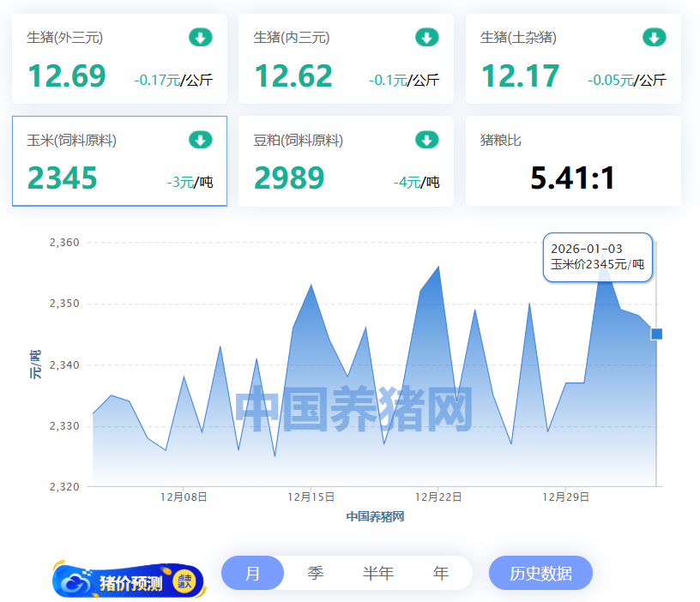Click the 玉米 price 2345 value
Screen dimensions: 700x602
(63, 178)
